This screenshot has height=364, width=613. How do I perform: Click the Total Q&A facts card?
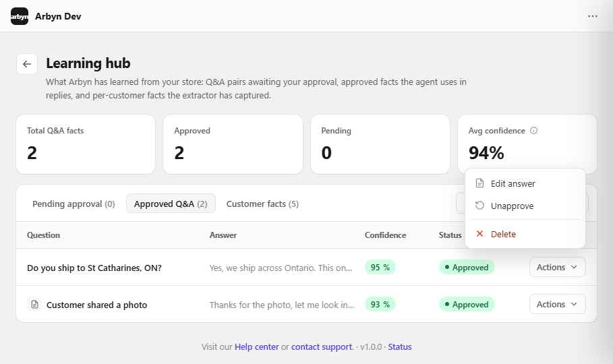(86, 144)
